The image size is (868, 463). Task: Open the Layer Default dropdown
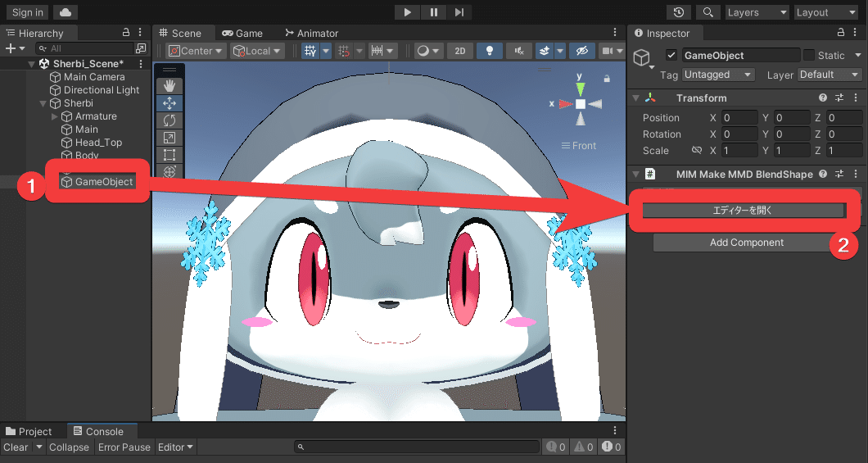[x=830, y=75]
